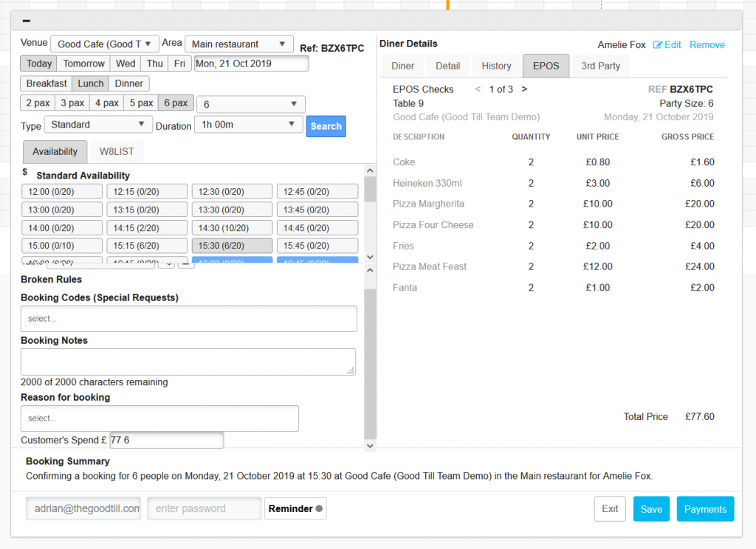
Task: Go to previous EPOS check arrow
Action: point(478,89)
